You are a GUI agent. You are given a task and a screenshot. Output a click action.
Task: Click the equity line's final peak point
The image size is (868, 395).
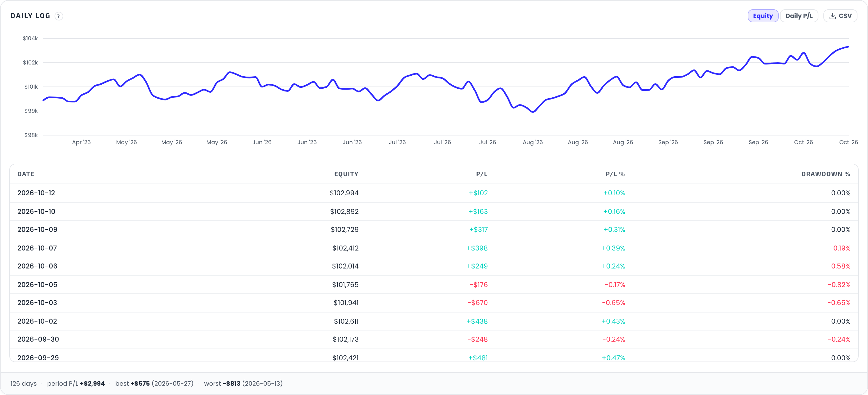point(848,47)
